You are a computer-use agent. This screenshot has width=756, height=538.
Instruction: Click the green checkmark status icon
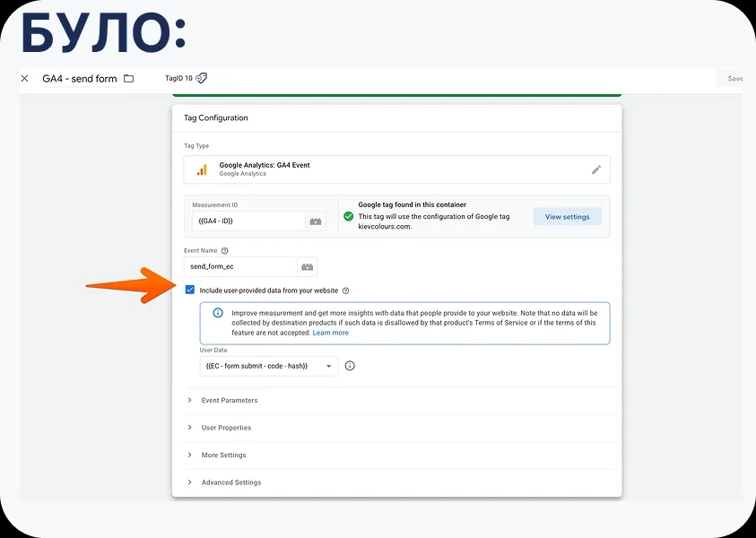[349, 216]
